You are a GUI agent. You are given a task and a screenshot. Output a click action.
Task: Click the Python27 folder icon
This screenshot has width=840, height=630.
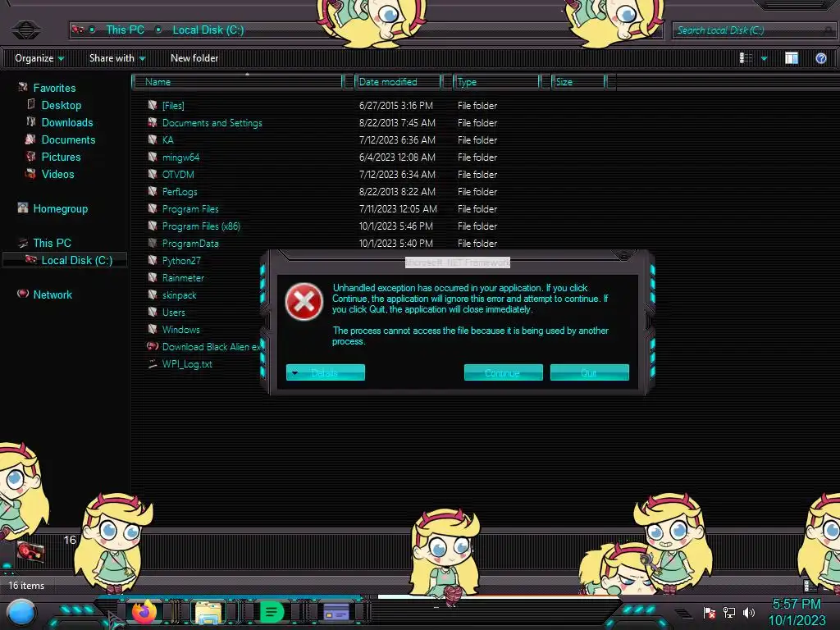tap(153, 260)
